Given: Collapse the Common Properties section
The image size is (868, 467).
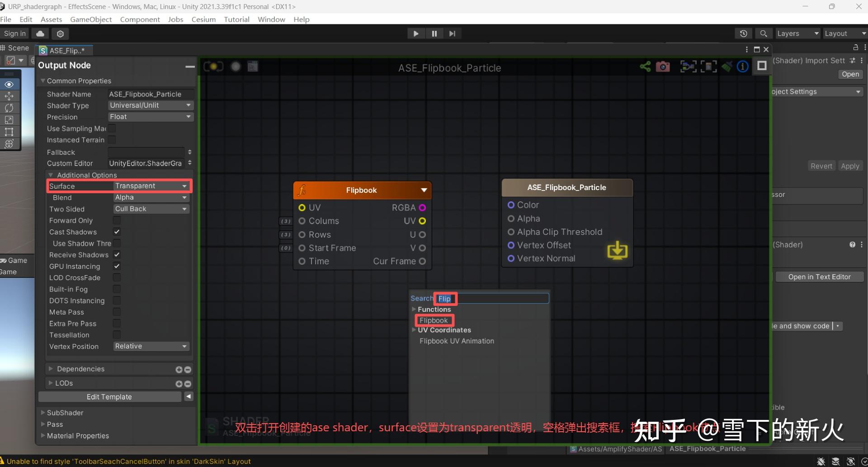Looking at the screenshot, I should [x=43, y=81].
